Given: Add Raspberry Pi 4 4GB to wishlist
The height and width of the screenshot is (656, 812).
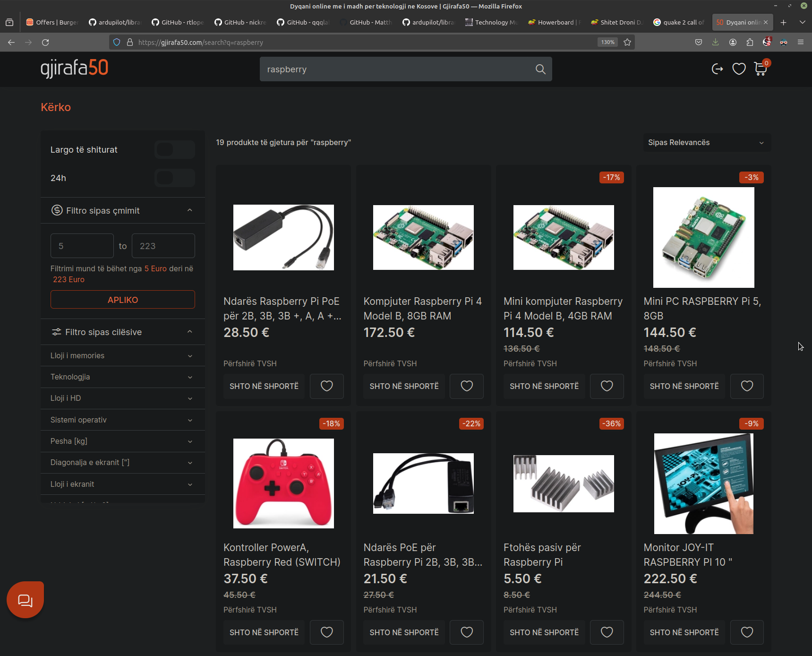Looking at the screenshot, I should coord(607,386).
